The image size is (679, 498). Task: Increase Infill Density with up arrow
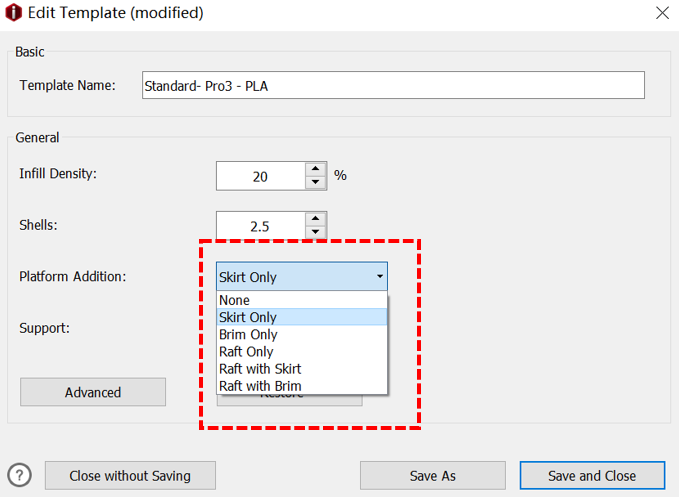tap(316, 169)
